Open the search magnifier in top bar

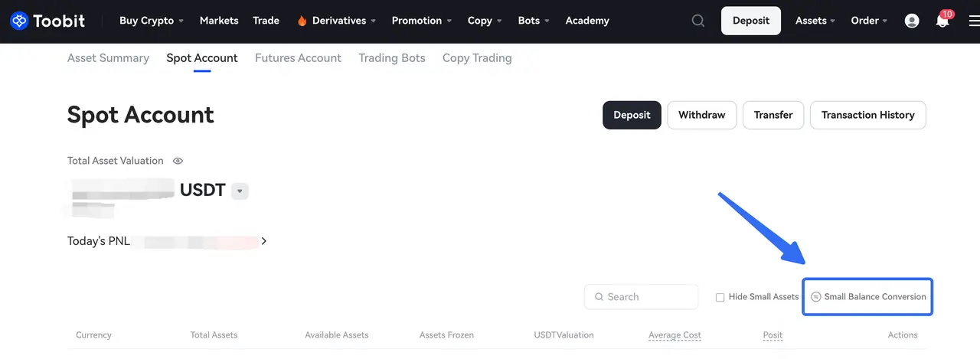(x=698, y=21)
